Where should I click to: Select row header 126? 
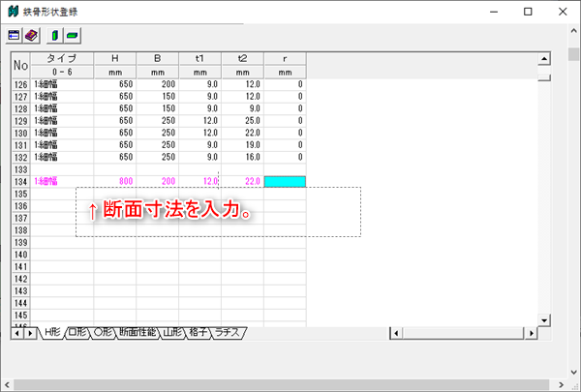tap(20, 85)
